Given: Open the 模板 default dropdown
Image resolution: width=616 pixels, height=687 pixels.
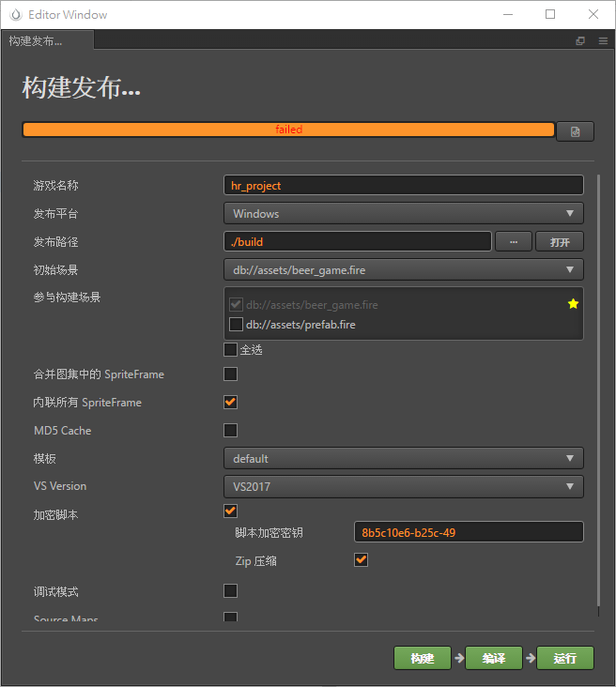Looking at the screenshot, I should click(x=404, y=458).
